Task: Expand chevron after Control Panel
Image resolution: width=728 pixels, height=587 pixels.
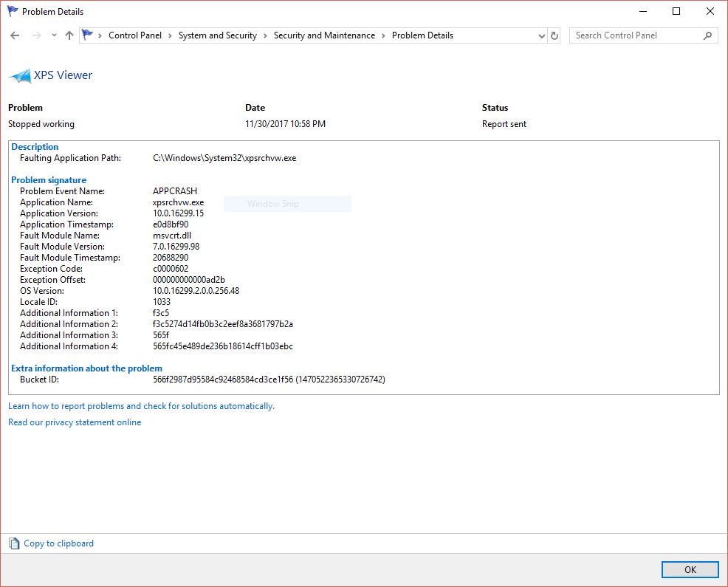Action: click(170, 35)
